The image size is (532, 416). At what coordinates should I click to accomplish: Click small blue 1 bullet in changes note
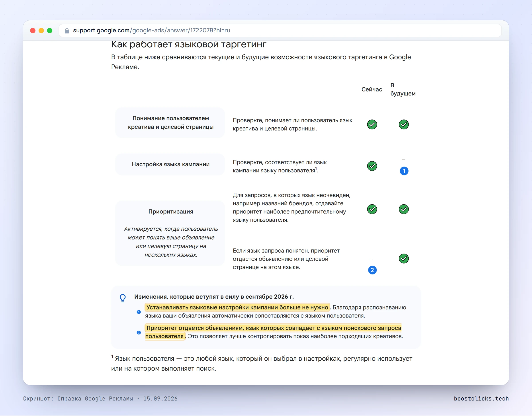pyautogui.click(x=139, y=312)
